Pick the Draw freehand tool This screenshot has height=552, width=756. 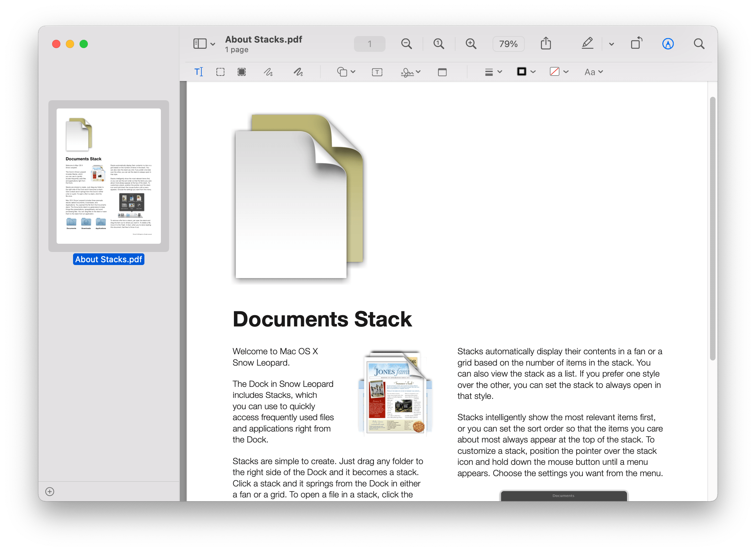pyautogui.click(x=298, y=72)
